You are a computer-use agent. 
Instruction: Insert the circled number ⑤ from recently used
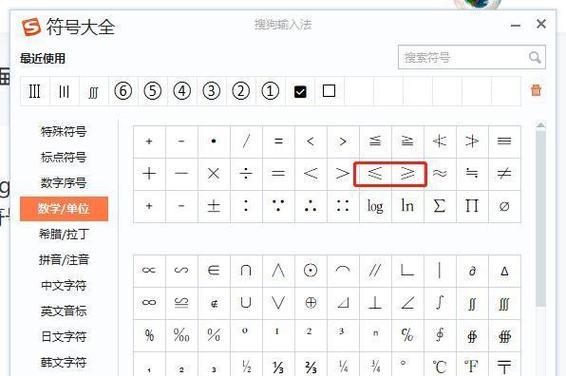coord(153,91)
